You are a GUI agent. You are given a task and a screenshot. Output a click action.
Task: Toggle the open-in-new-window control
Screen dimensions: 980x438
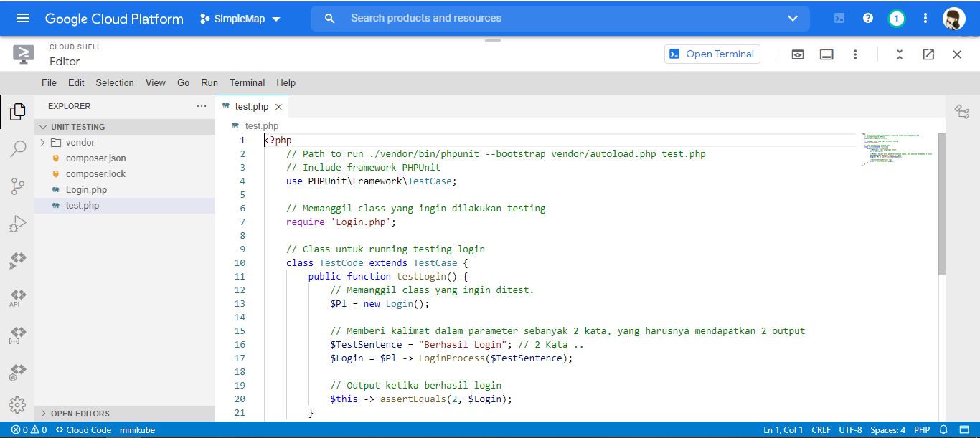pos(928,54)
